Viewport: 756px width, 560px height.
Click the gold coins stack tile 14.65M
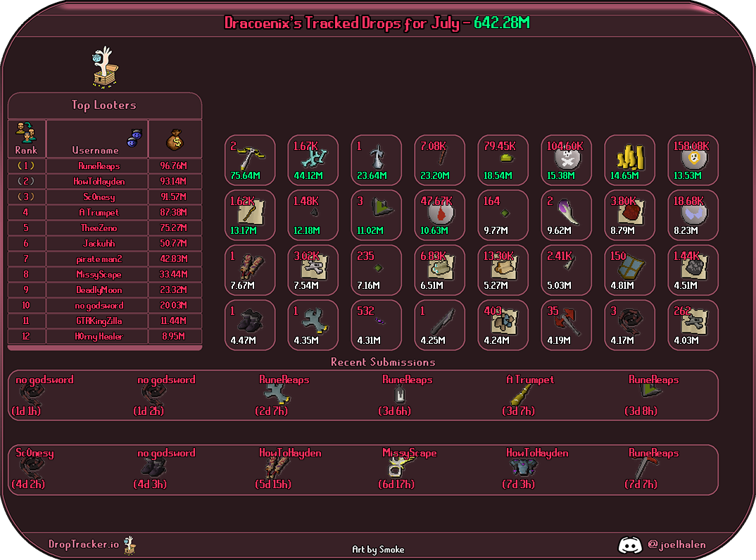[x=630, y=160]
